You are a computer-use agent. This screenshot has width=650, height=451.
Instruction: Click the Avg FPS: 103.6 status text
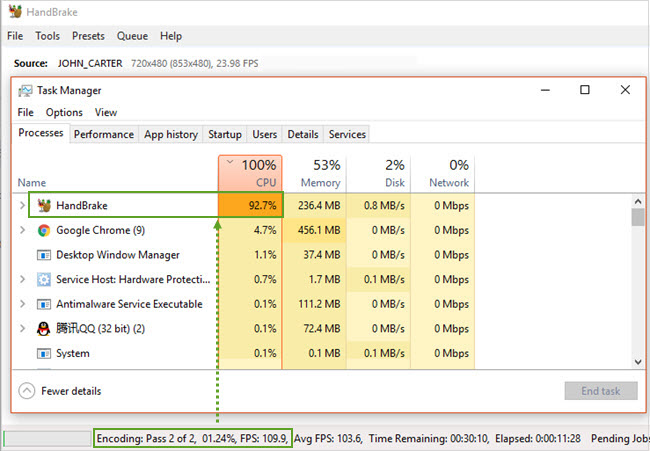pos(328,438)
